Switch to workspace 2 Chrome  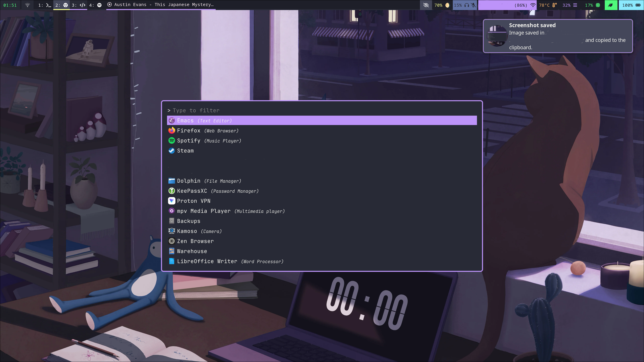62,5
